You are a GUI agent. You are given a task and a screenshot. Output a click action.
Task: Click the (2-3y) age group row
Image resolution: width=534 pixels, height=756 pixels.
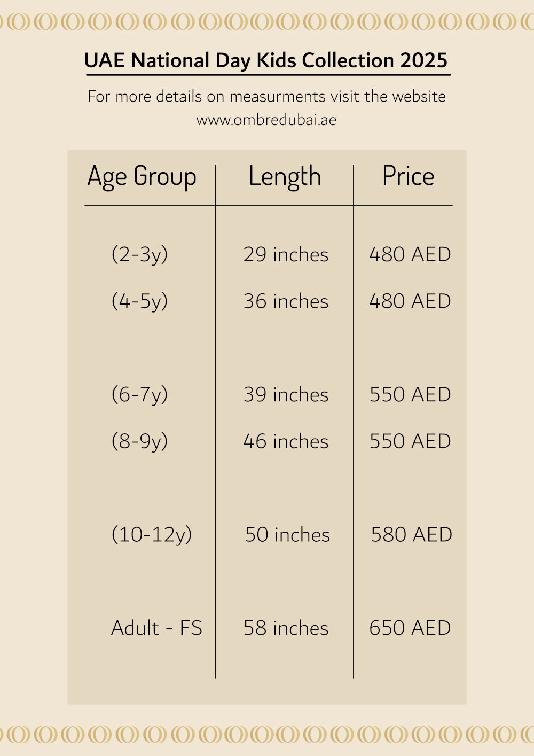139,254
